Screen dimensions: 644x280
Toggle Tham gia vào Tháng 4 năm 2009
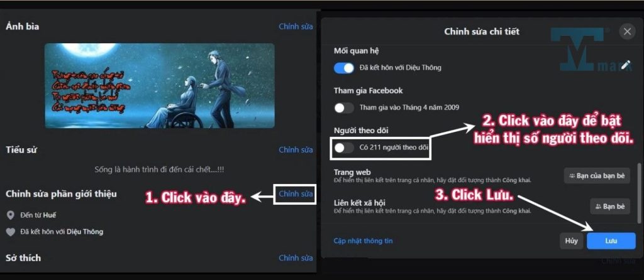point(344,108)
